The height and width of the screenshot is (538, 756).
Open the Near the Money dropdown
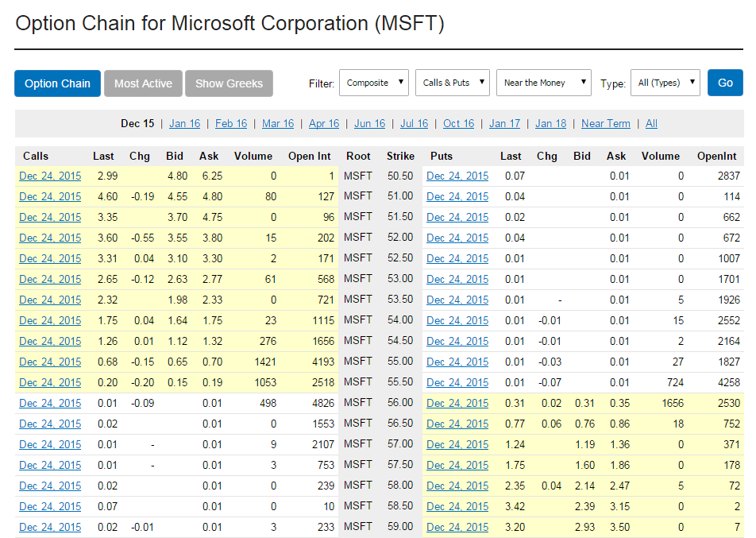click(x=544, y=83)
